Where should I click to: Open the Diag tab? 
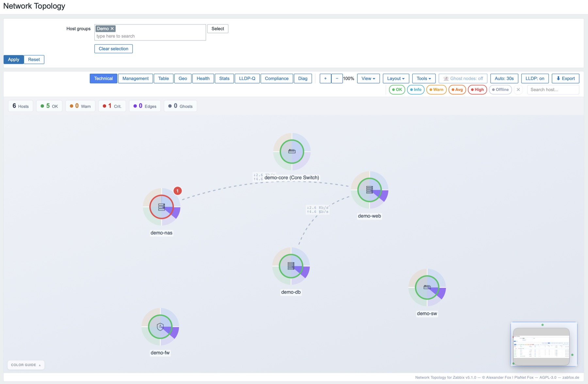[x=303, y=79]
